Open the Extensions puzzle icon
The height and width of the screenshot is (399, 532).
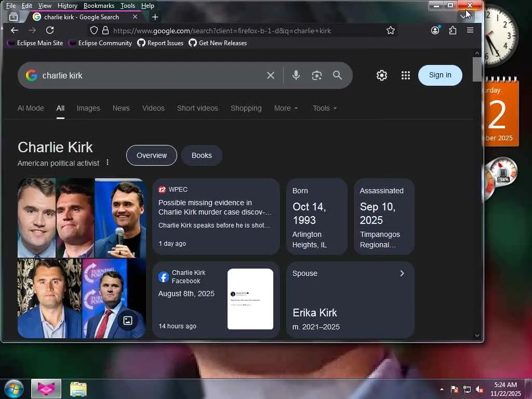[x=453, y=31]
